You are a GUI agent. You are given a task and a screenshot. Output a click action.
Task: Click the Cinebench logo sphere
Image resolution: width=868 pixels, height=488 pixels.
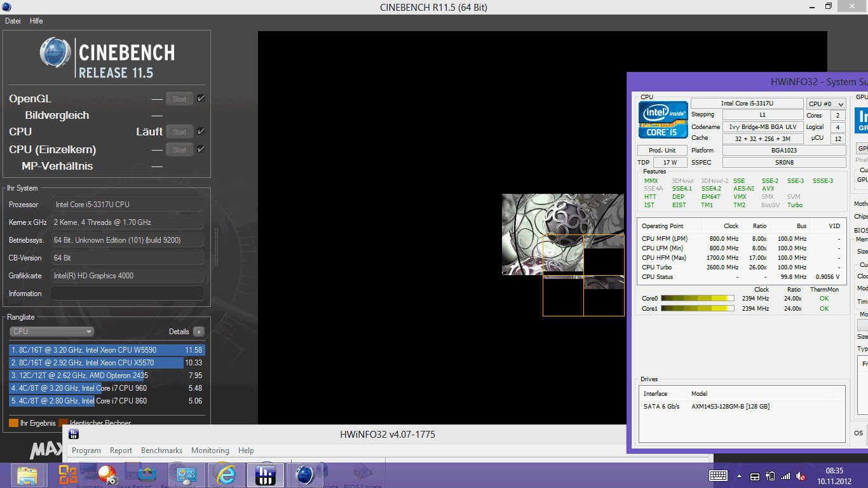(x=55, y=53)
